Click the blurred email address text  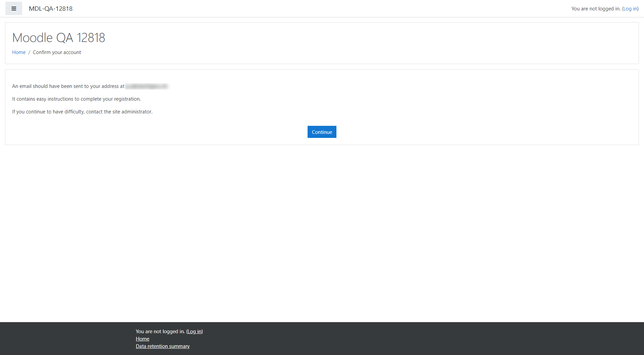(x=147, y=86)
